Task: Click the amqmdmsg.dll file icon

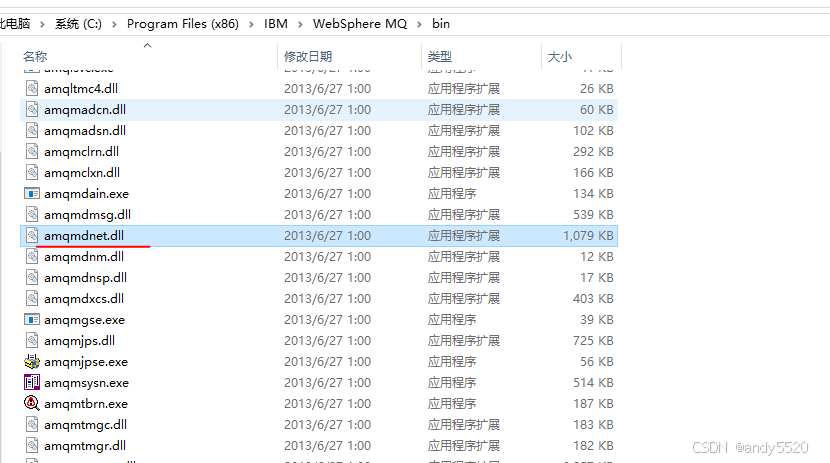Action: point(32,214)
